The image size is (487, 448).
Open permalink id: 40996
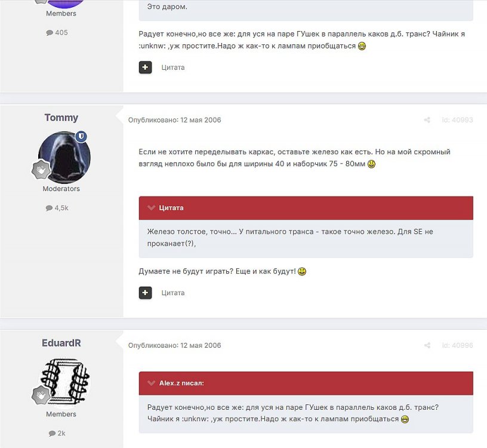click(x=457, y=345)
